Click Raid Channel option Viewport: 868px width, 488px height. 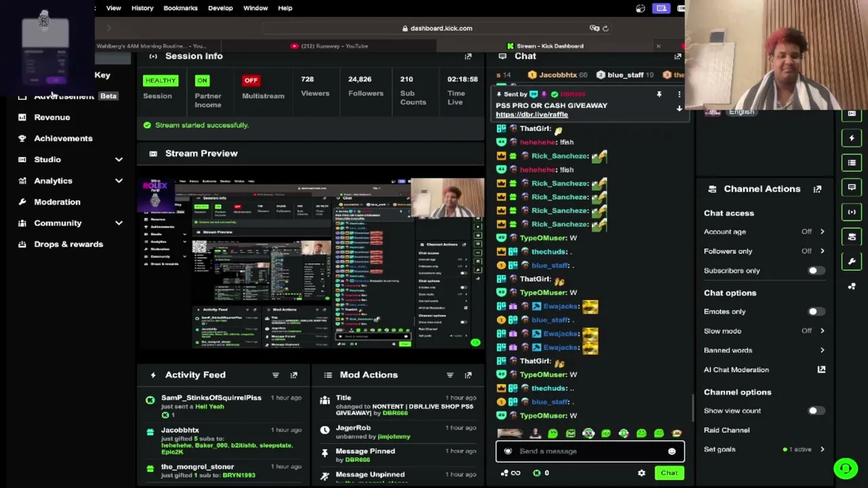click(726, 430)
